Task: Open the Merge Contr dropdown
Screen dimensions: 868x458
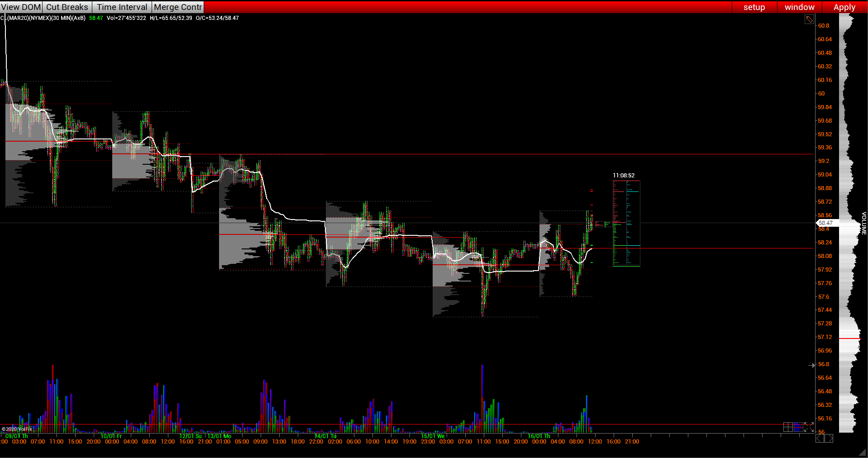Action: tap(177, 7)
